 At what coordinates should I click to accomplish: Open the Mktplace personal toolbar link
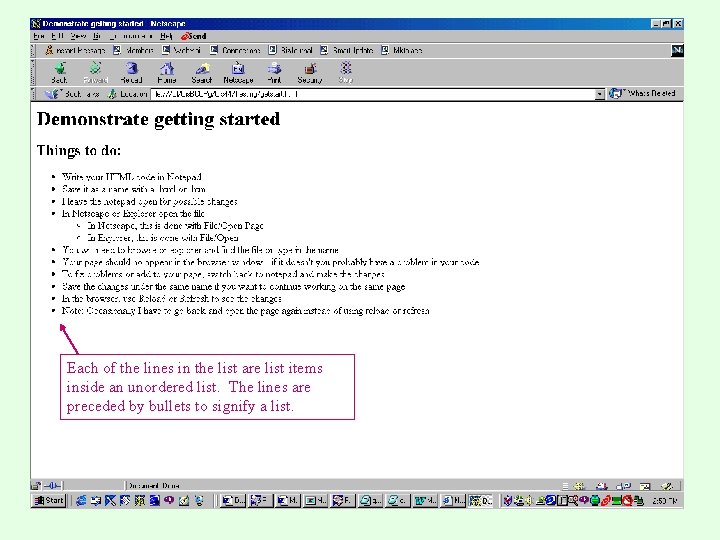pyautogui.click(x=402, y=50)
